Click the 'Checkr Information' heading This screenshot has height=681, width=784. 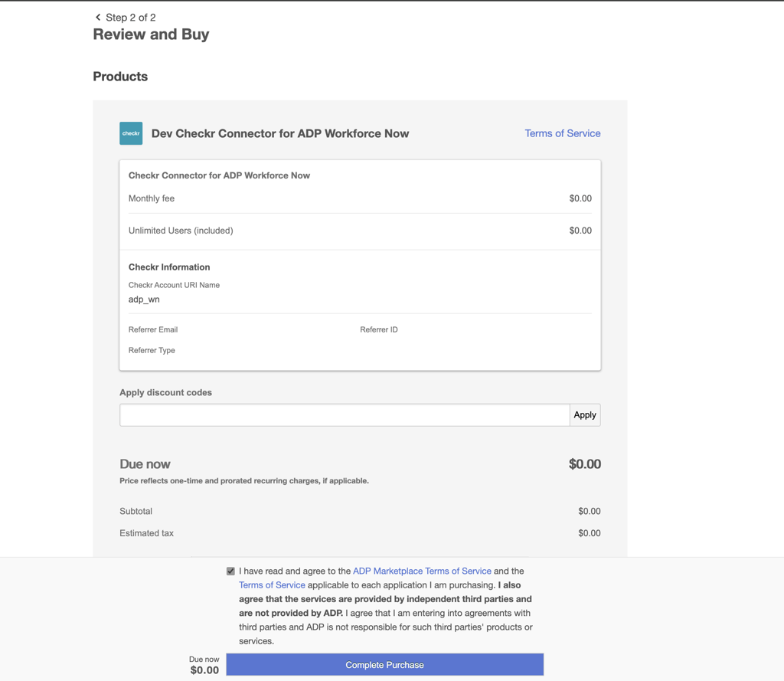pyautogui.click(x=169, y=267)
